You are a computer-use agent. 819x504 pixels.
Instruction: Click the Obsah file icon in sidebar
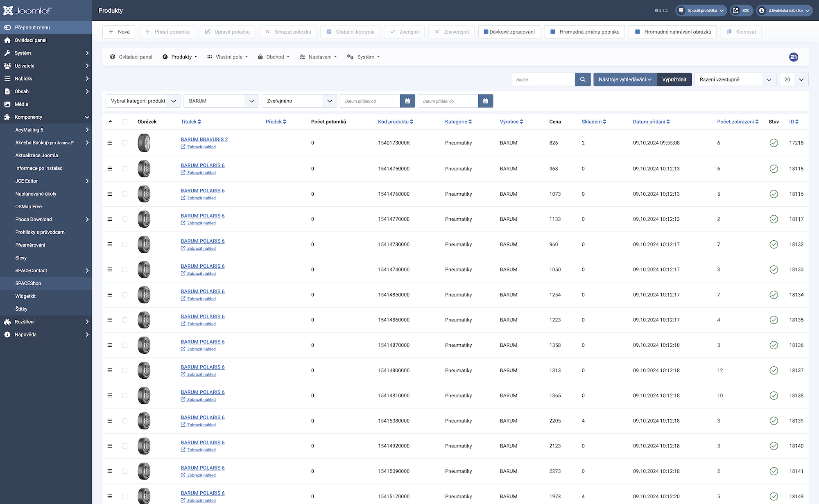coord(7,91)
